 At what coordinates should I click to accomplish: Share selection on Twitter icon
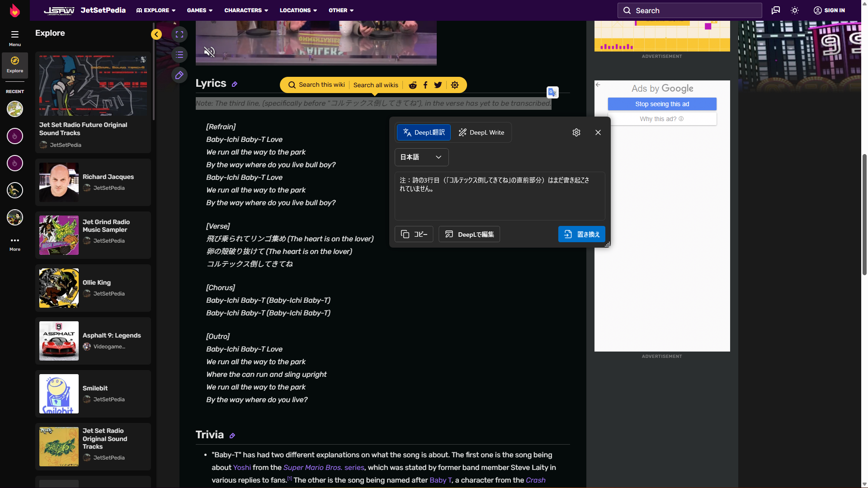point(438,85)
